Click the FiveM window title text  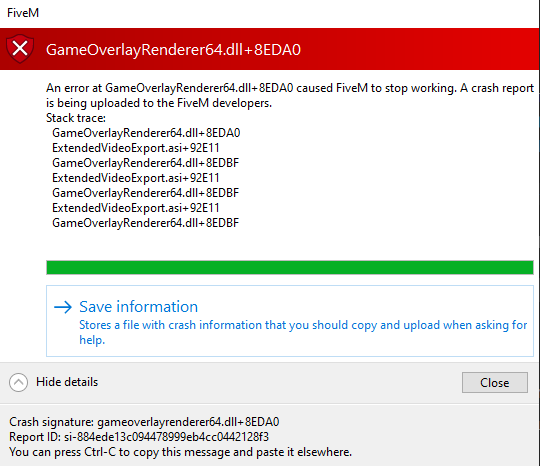click(x=23, y=13)
